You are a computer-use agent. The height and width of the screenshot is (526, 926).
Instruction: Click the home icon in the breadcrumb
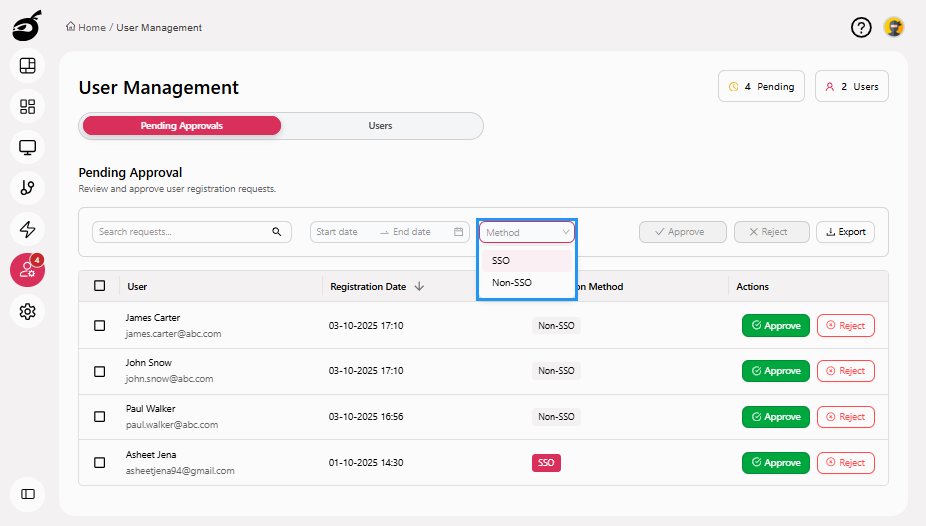70,27
